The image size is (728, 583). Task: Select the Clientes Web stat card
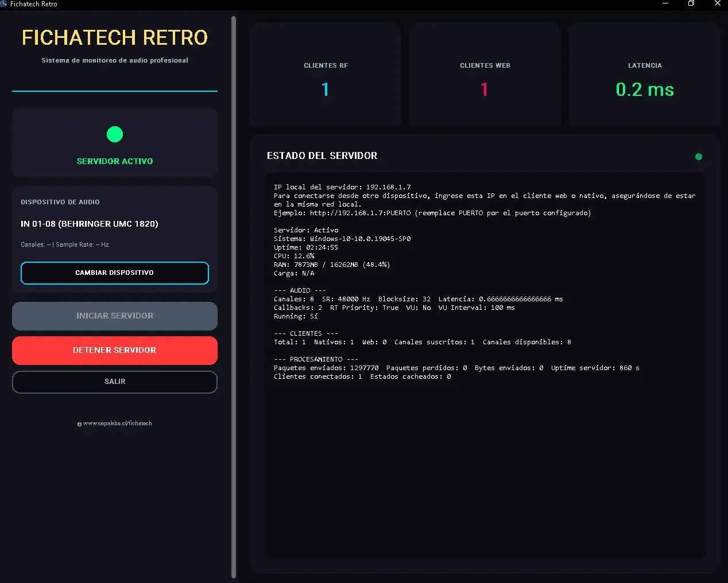coord(485,73)
